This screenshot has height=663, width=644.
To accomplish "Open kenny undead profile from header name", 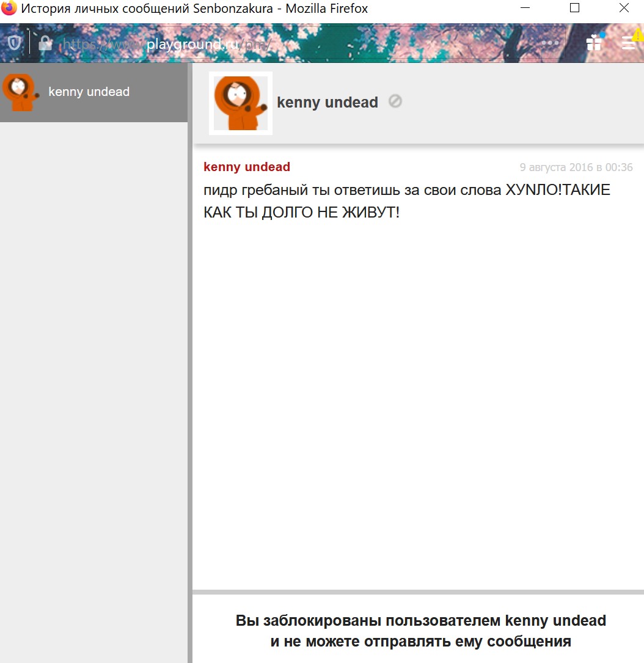I will [327, 103].
